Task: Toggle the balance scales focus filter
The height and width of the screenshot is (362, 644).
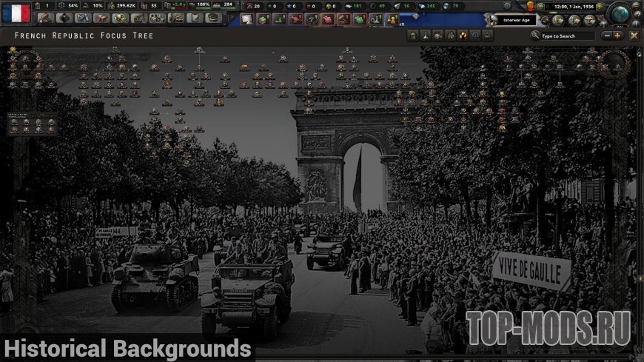Action: pos(475,36)
